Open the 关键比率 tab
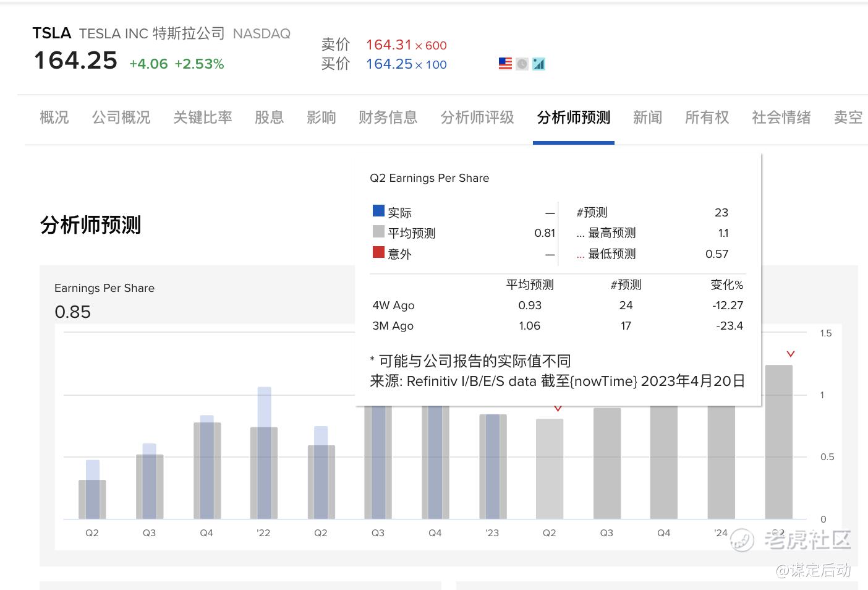 (203, 118)
